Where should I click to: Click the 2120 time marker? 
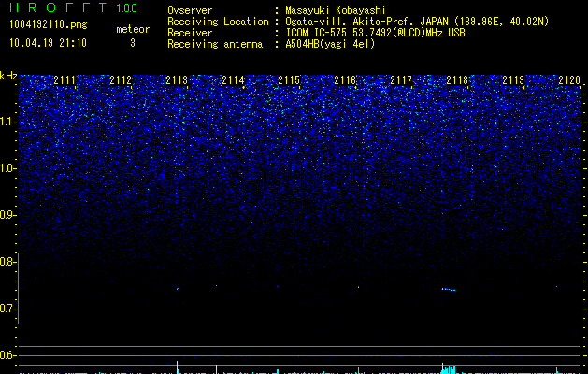point(569,80)
